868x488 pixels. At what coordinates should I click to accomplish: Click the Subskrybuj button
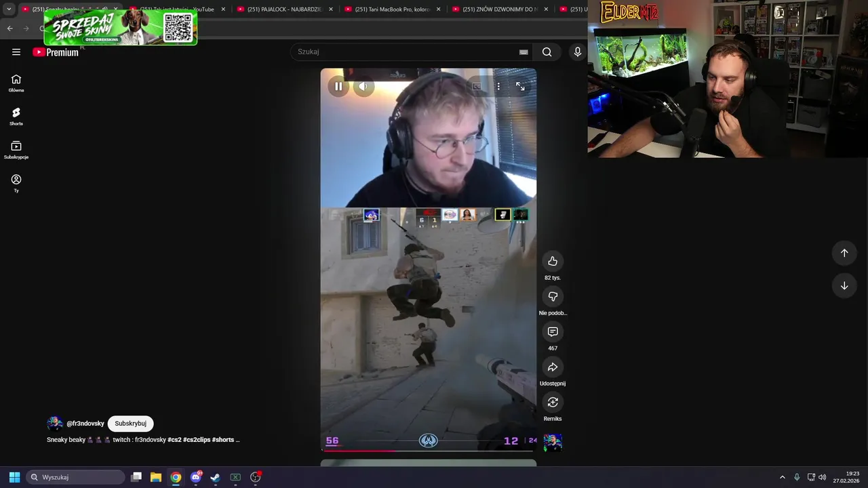click(x=131, y=424)
